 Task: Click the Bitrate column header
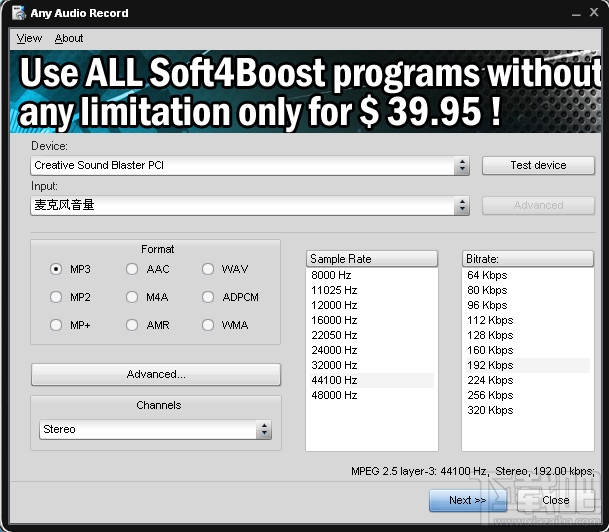pos(528,259)
